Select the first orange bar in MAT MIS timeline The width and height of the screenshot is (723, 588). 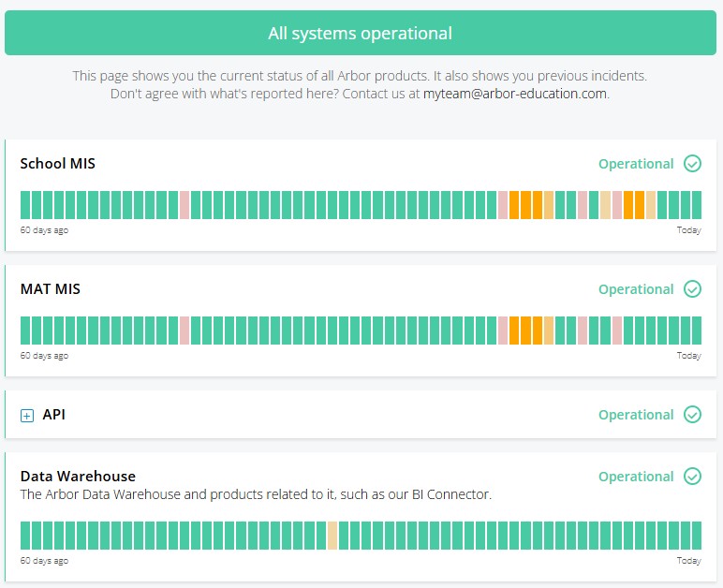[514, 330]
